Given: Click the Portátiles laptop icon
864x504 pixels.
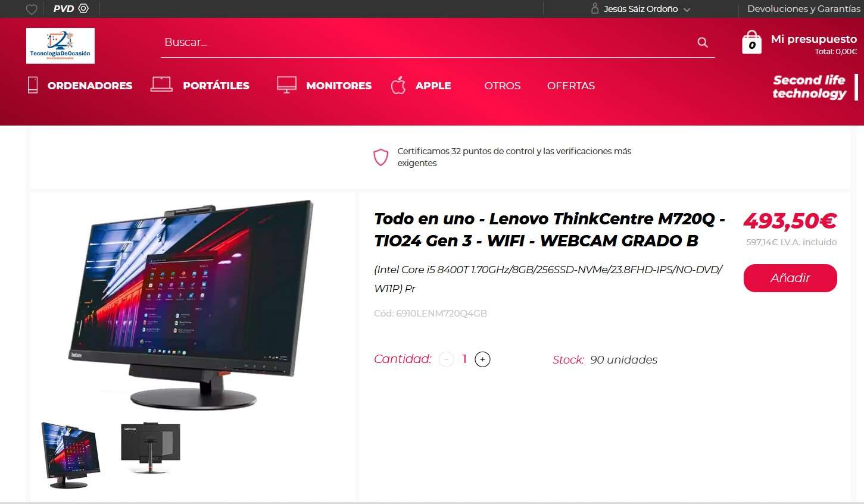Looking at the screenshot, I should (161, 84).
